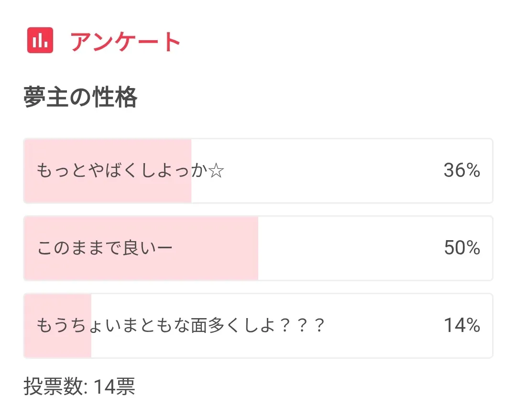This screenshot has height=420, width=516.
Task: Click the 14票 total votes number
Action: click(x=114, y=386)
